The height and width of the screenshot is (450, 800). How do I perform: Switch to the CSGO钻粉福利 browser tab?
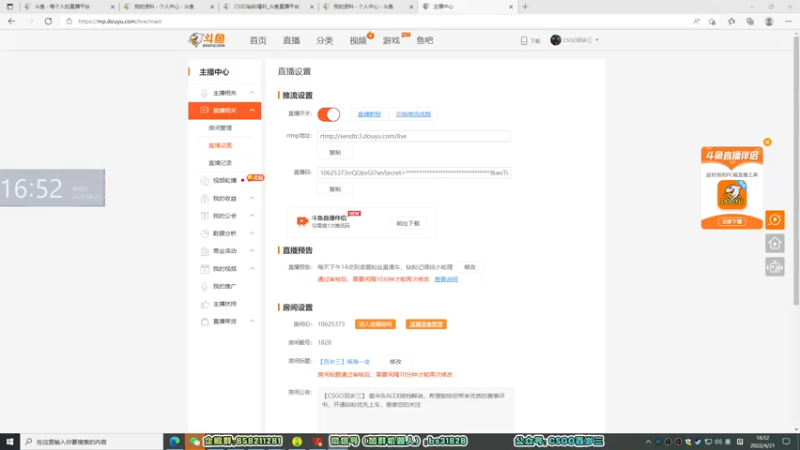(x=269, y=7)
